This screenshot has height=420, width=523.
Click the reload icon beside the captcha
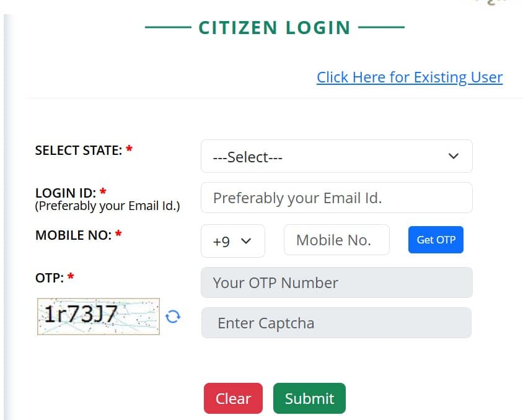pyautogui.click(x=174, y=316)
